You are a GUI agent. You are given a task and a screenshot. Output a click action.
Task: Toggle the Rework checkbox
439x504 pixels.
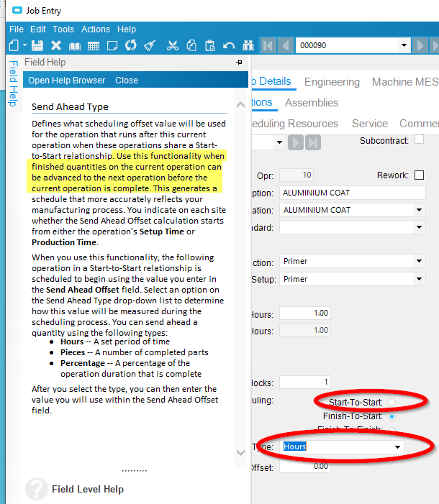pyautogui.click(x=419, y=175)
